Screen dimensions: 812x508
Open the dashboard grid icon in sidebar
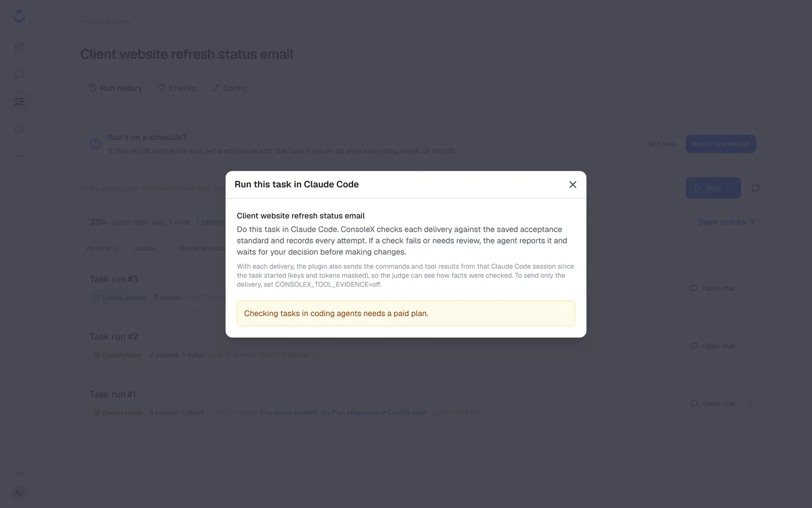click(x=19, y=47)
